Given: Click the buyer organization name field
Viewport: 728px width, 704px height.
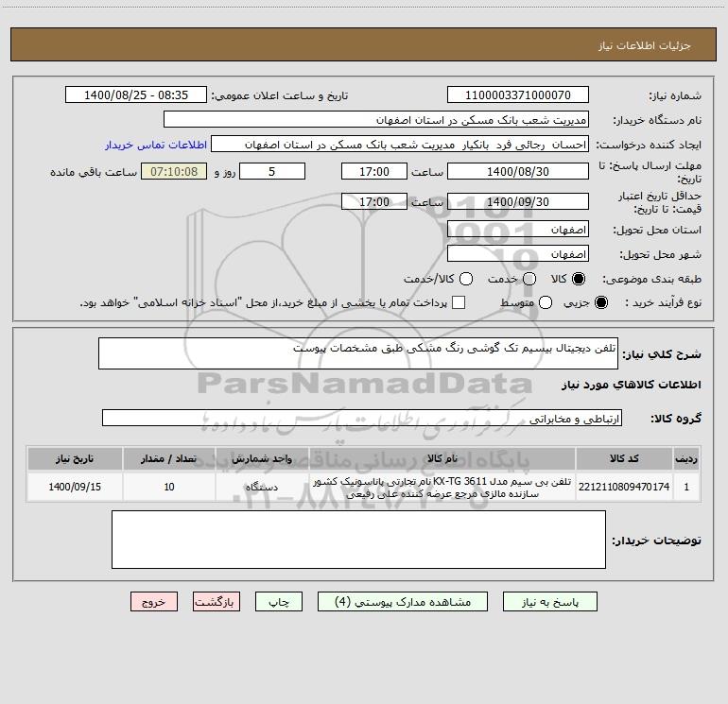Looking at the screenshot, I should [x=376, y=120].
